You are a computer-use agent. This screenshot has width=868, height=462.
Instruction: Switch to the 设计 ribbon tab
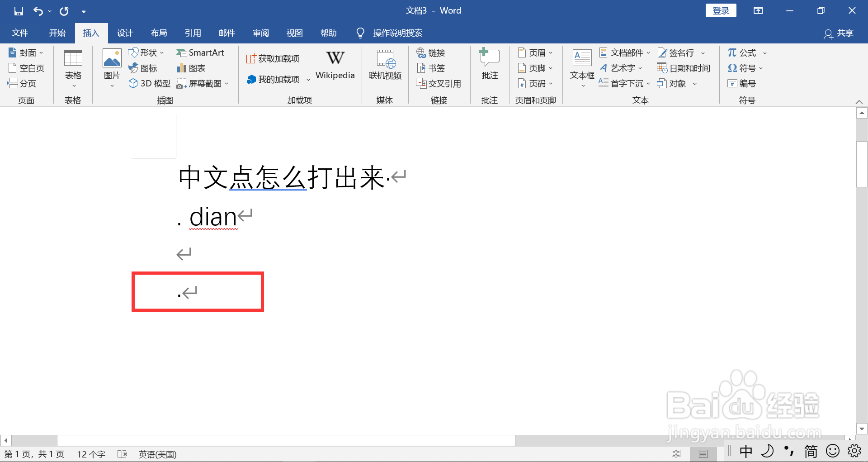point(125,33)
